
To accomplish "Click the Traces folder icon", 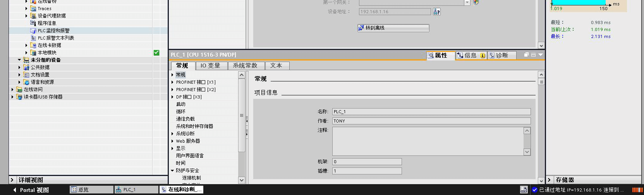I will click(33, 9).
